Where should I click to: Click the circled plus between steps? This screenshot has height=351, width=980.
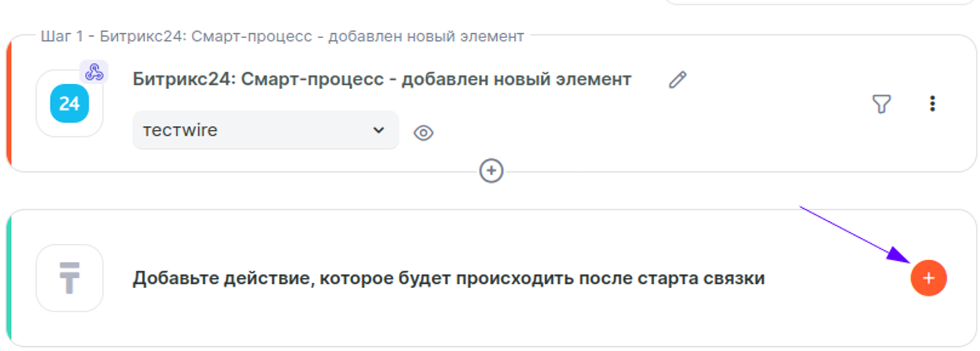coord(491,171)
